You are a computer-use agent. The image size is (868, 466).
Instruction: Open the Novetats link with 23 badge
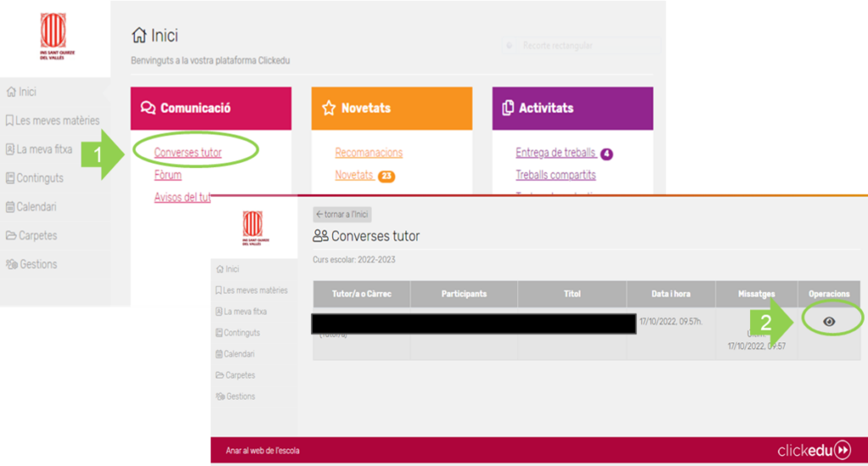click(354, 175)
